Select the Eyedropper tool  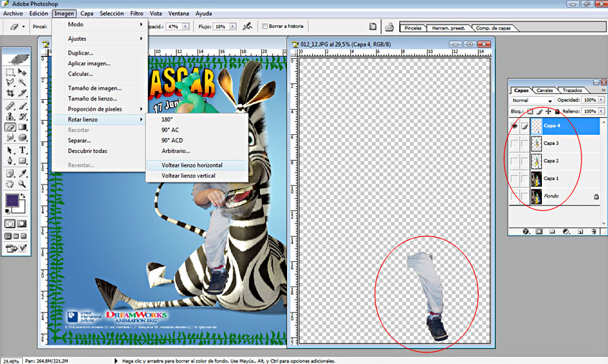point(22,173)
